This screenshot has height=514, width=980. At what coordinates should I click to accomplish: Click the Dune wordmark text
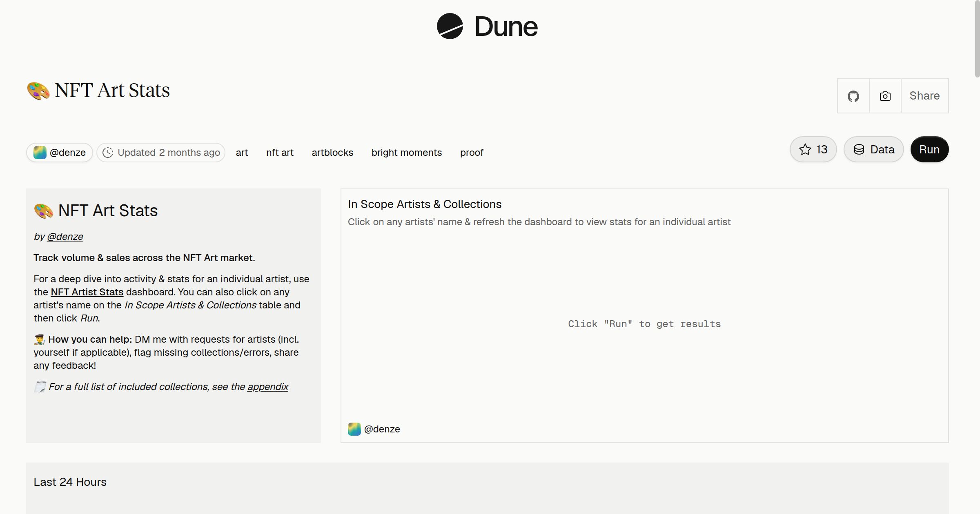coord(506,27)
